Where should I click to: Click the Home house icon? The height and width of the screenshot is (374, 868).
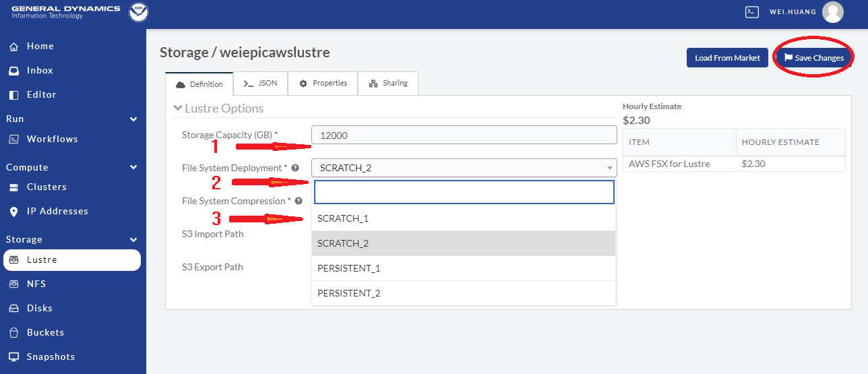pyautogui.click(x=13, y=46)
